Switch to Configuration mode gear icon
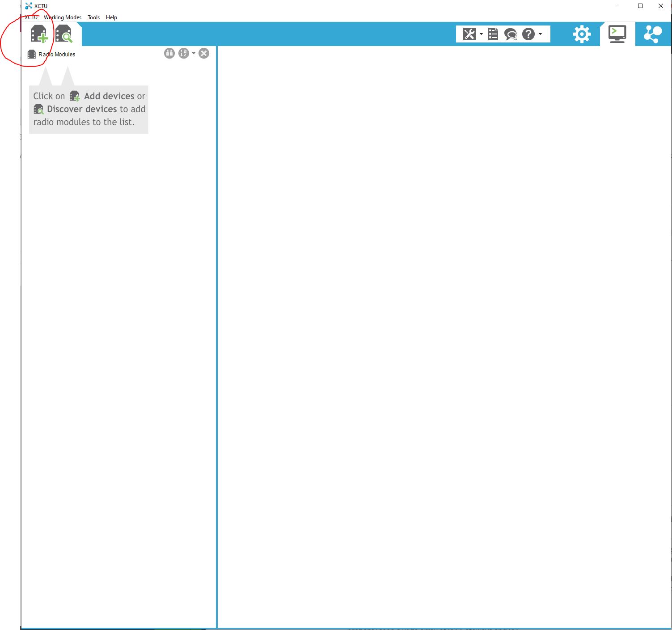 click(582, 34)
